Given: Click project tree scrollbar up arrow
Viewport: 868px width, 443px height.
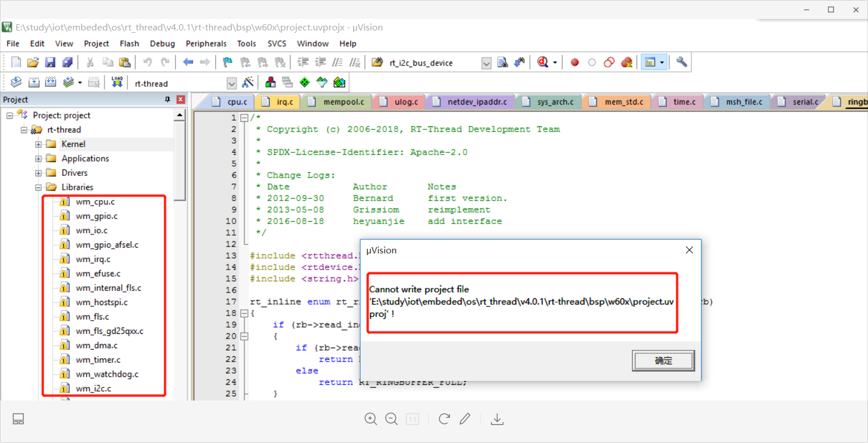Looking at the screenshot, I should click(180, 115).
